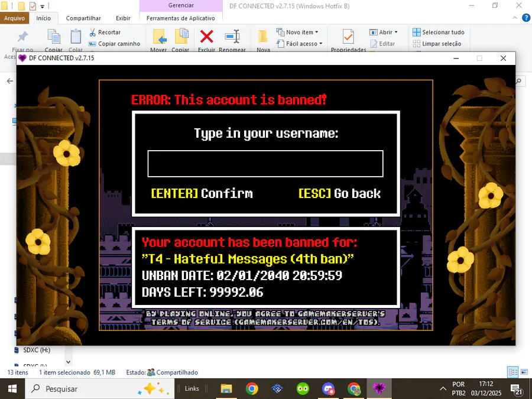This screenshot has width=532, height=399.
Task: Open the Quick Access Toolbar customize dropdown arrow
Action: coord(43,6)
